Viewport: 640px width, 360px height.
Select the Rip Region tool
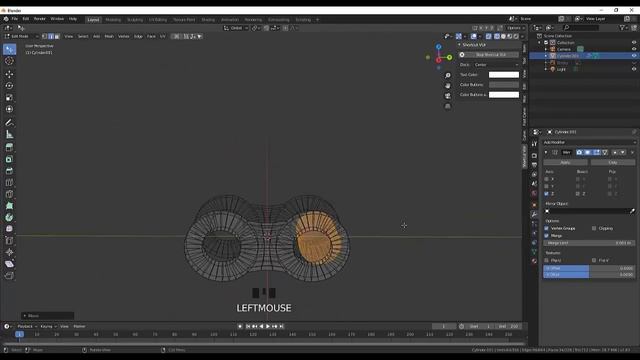(9, 276)
